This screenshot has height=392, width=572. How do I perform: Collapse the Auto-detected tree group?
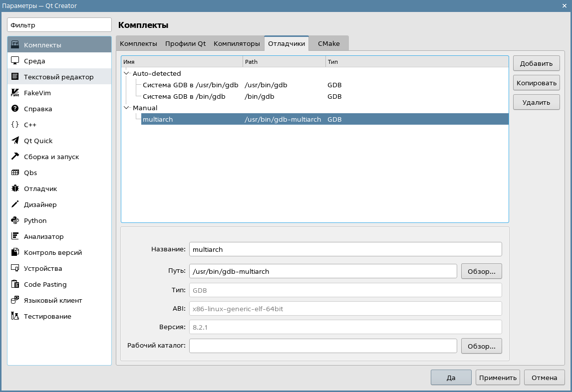[x=127, y=73]
